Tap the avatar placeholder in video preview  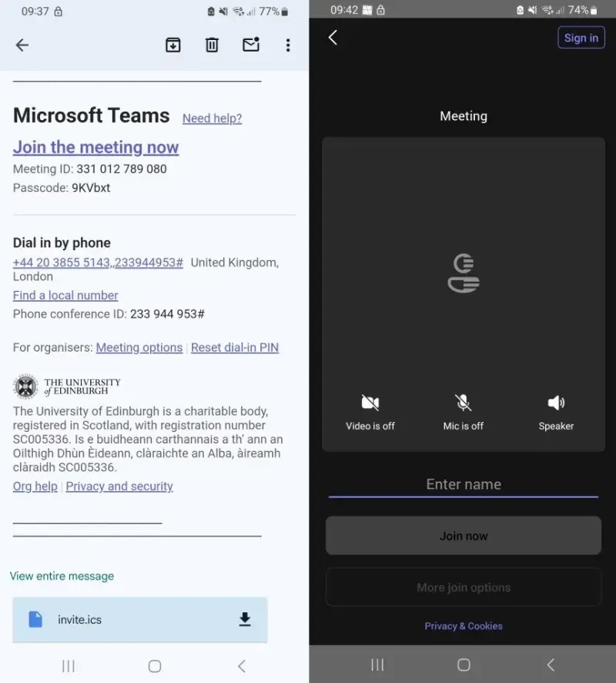click(x=464, y=273)
